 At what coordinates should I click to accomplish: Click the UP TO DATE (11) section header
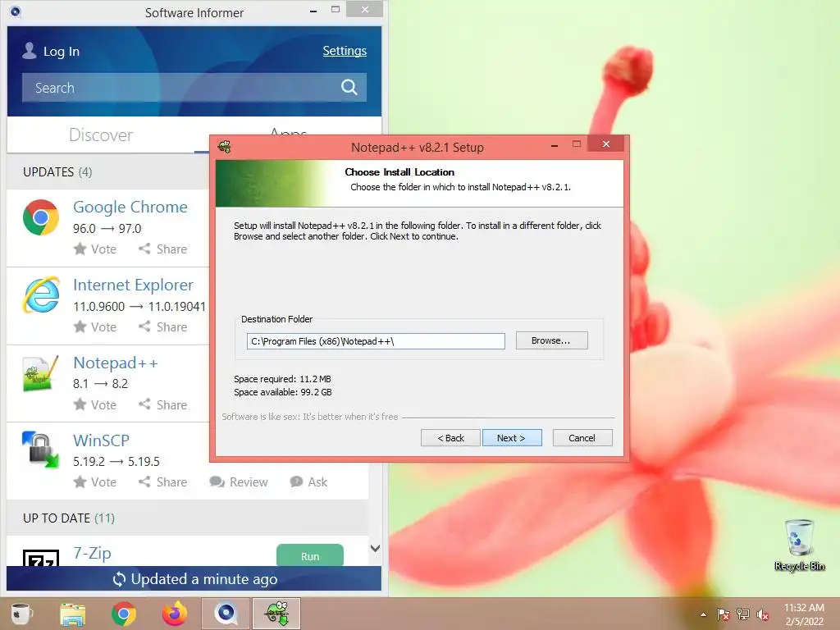click(69, 518)
